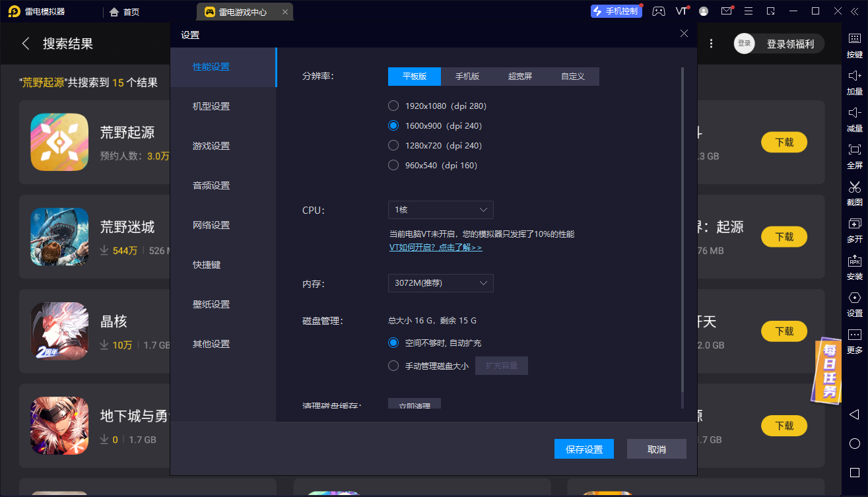Click the 手机控制 button
Viewport: 868px width, 497px height.
(x=617, y=11)
